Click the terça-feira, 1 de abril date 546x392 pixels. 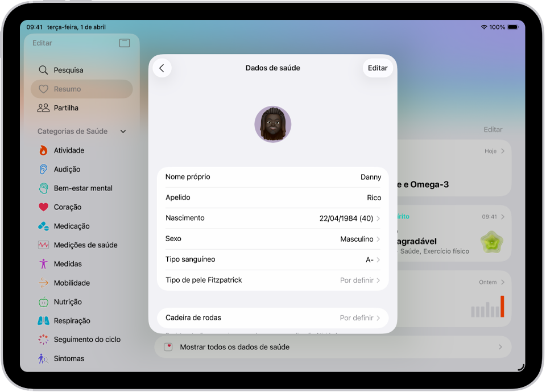point(76,27)
